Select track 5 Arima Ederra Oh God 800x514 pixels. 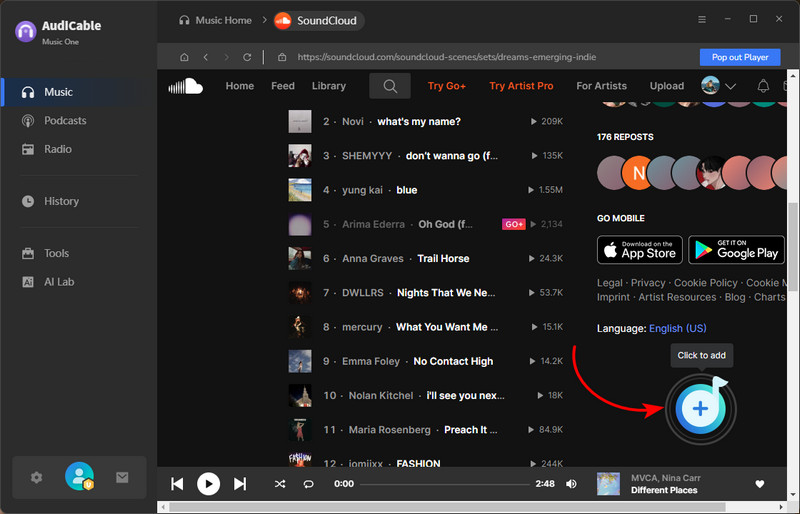pos(426,224)
